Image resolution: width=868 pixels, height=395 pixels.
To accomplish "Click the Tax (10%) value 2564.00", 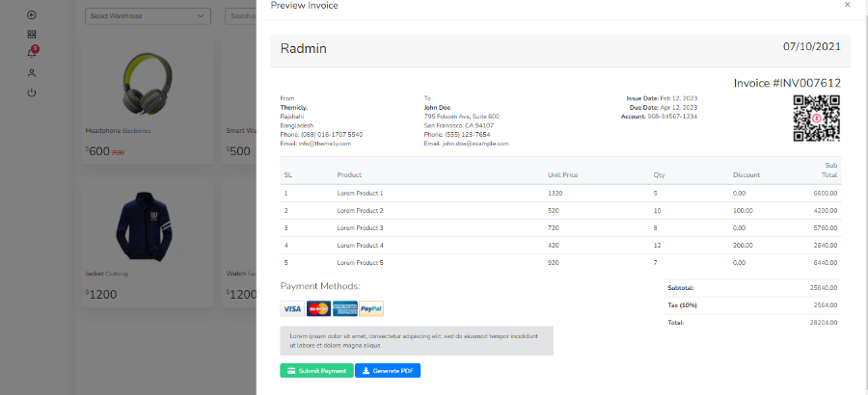I will coord(826,304).
